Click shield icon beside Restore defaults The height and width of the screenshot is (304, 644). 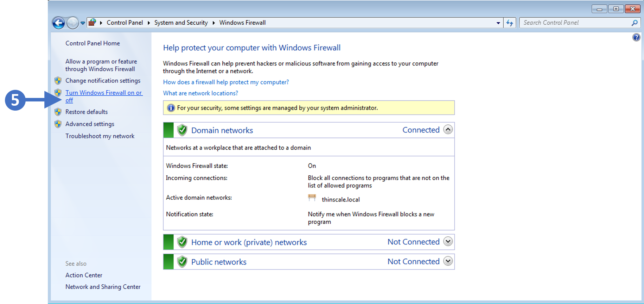pos(58,112)
